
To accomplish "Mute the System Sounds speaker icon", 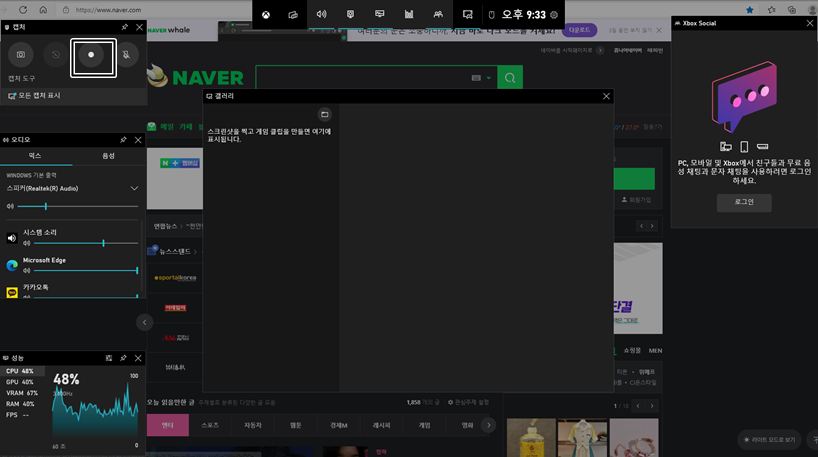I will click(x=27, y=244).
